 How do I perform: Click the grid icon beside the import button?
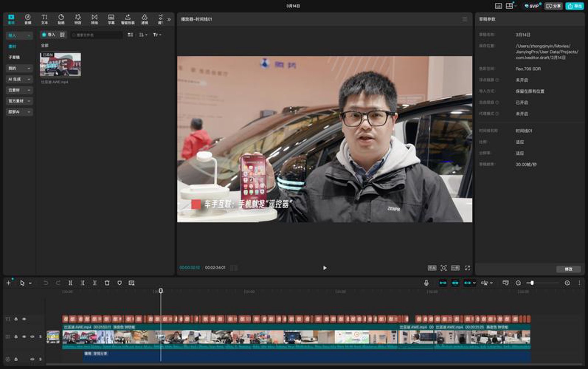point(62,35)
